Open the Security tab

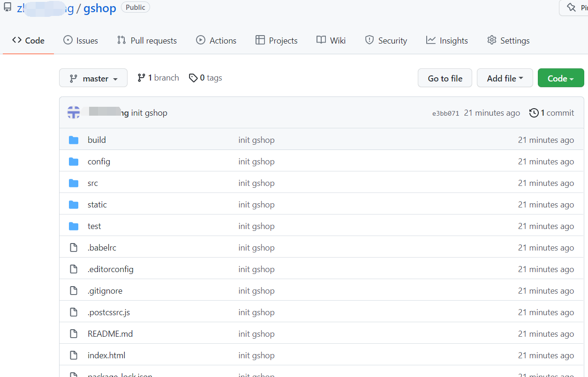tap(386, 41)
